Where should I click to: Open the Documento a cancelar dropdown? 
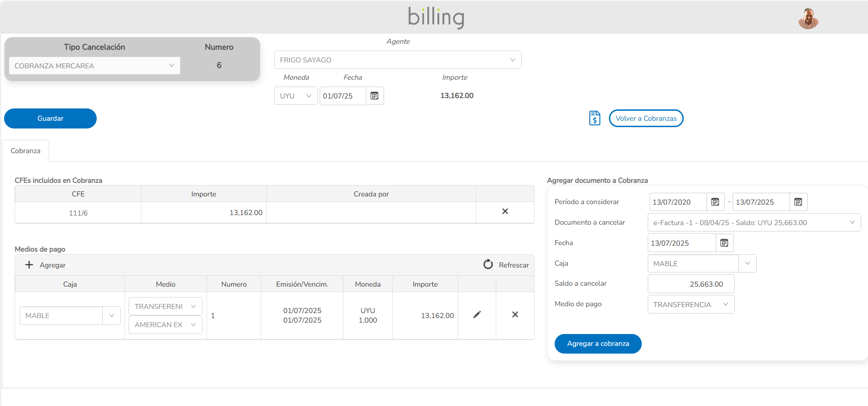(754, 222)
